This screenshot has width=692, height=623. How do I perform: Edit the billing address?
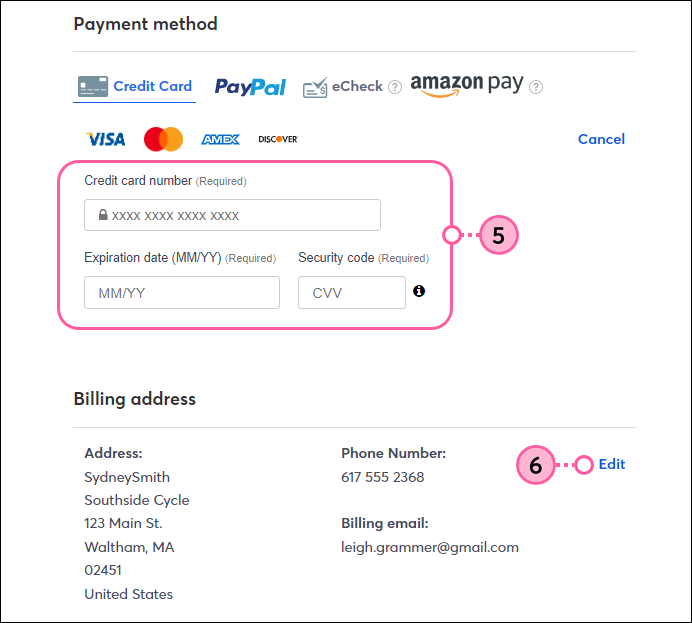612,464
